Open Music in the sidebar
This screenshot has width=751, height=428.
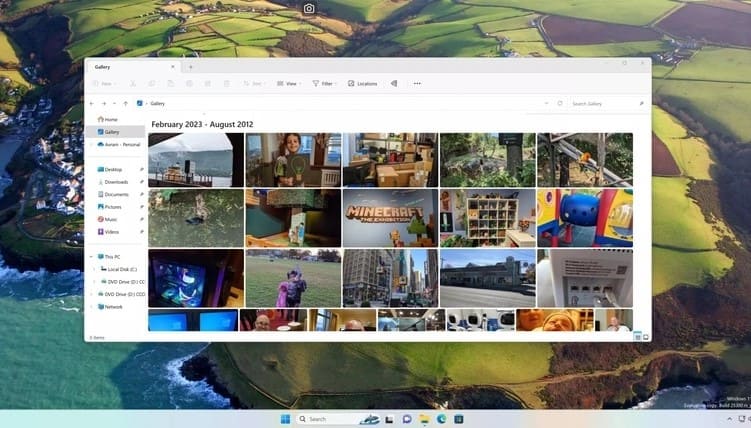(107, 219)
